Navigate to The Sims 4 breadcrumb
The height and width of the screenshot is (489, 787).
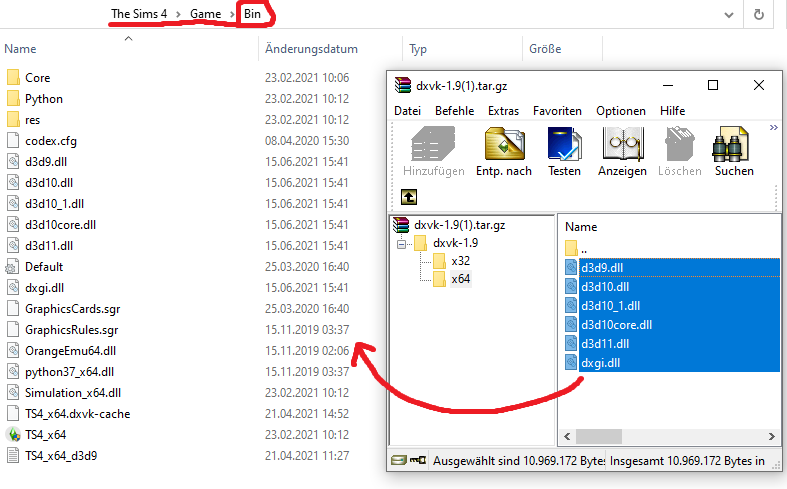tap(139, 14)
